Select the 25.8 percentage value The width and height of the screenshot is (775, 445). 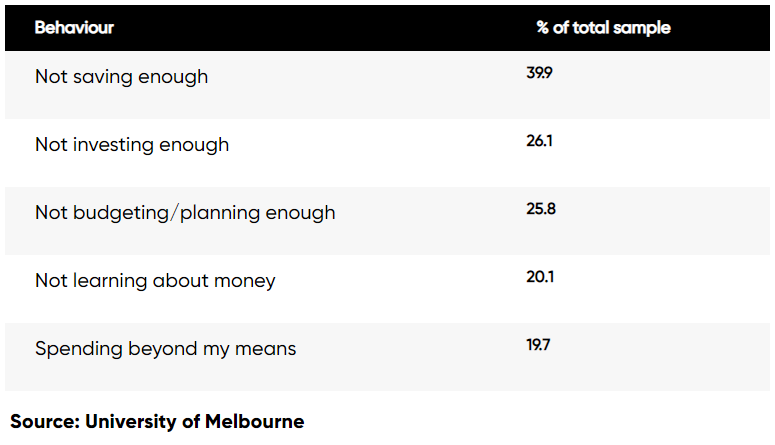tap(540, 209)
